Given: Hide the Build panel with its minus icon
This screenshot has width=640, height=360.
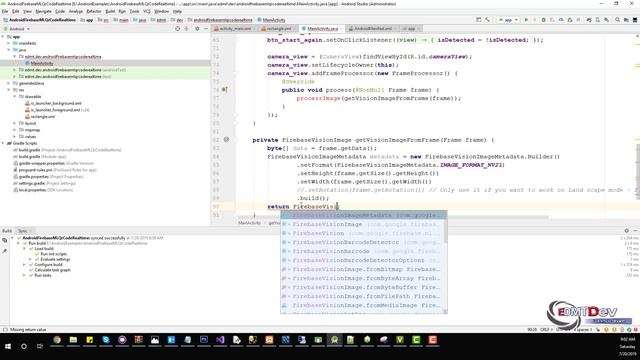Looking at the screenshot, I should pos(635,231).
